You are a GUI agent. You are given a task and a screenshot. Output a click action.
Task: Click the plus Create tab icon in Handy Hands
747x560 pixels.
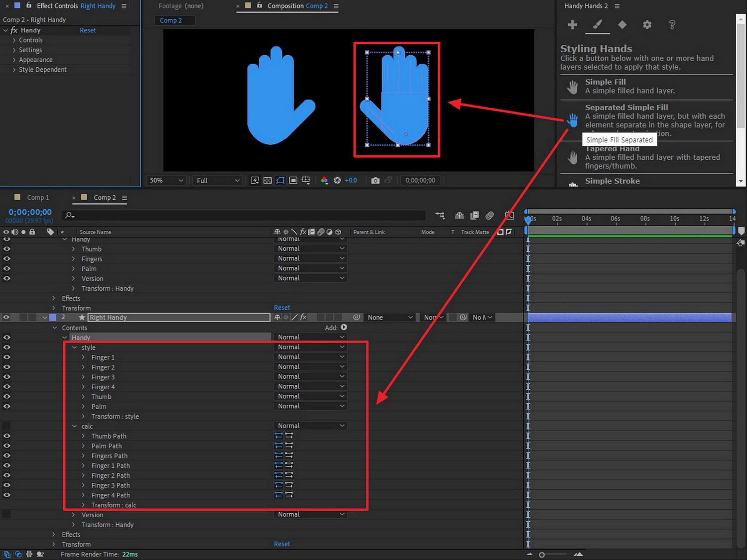(x=572, y=24)
